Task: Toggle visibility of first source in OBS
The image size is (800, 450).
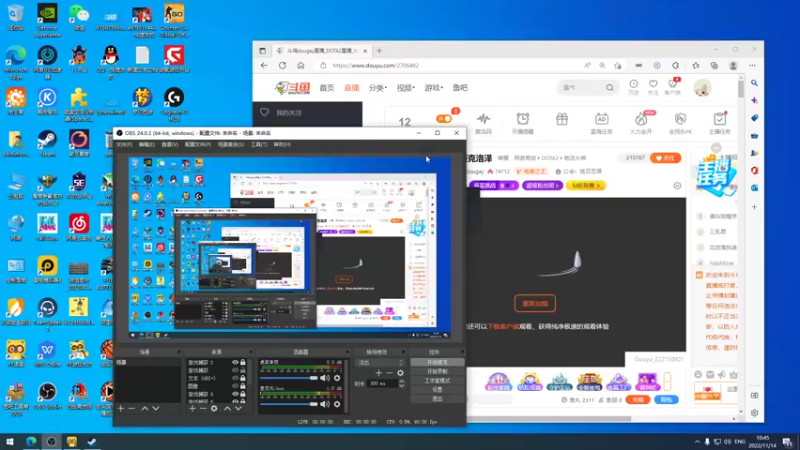Action: [235, 362]
